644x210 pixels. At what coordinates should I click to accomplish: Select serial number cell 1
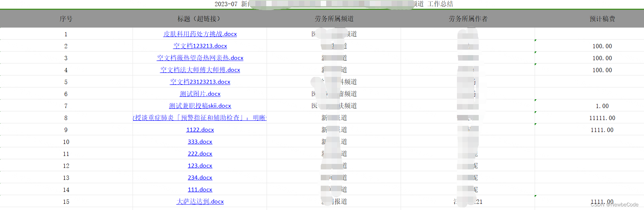(66, 34)
